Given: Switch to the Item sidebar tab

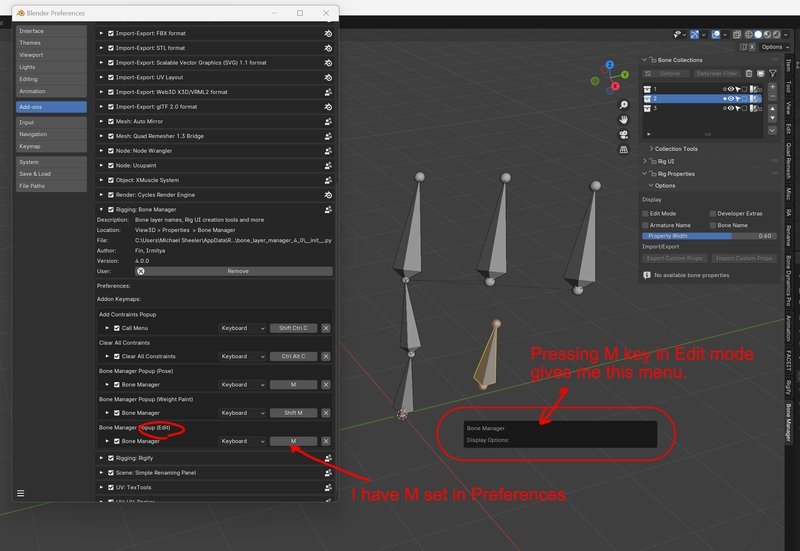Looking at the screenshot, I should coord(789,65).
